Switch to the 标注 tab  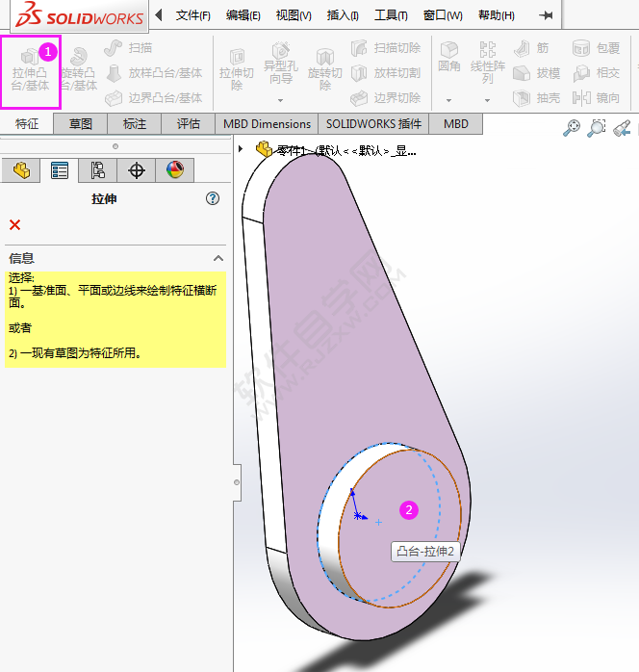[x=135, y=124]
